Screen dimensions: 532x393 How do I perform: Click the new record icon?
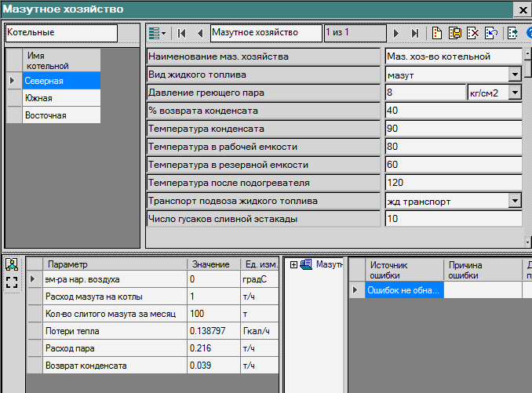[x=437, y=33]
